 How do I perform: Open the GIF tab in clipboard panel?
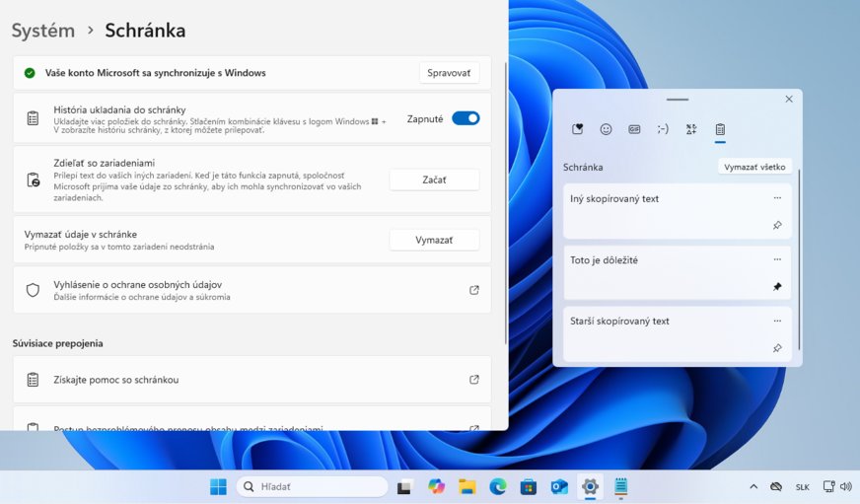(634, 129)
